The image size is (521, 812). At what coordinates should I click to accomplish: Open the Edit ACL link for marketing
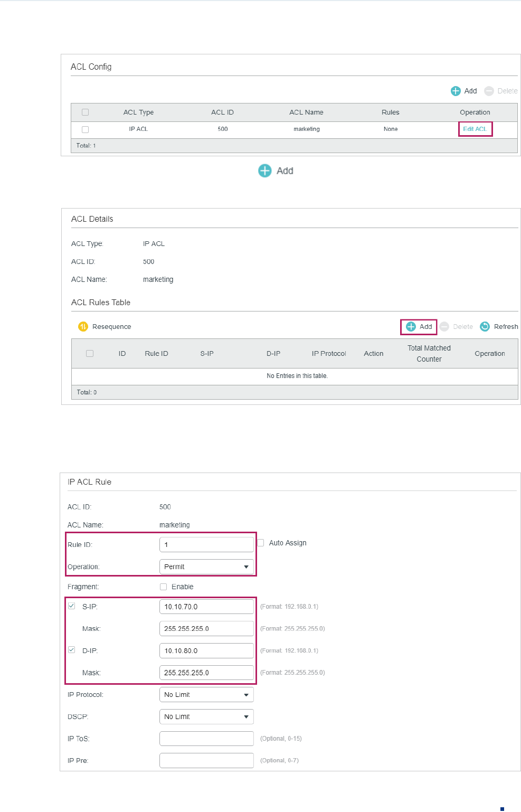click(475, 129)
